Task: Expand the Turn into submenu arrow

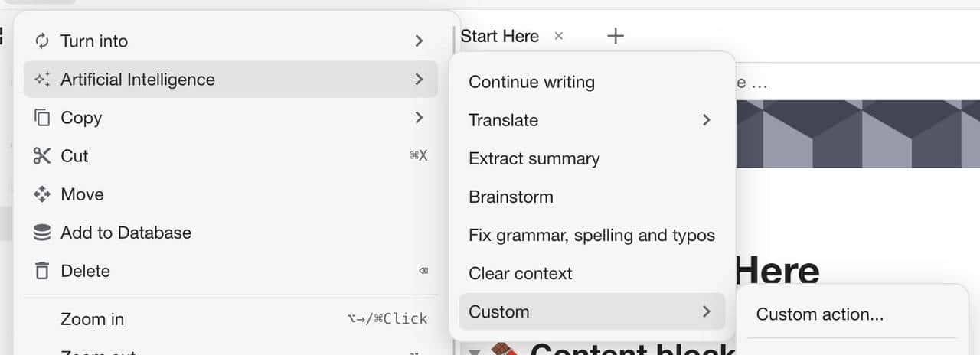Action: pos(419,41)
